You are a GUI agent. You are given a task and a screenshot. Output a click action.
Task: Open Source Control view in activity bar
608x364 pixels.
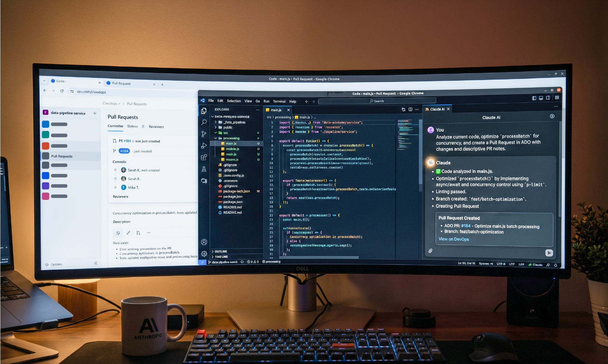pos(204,134)
